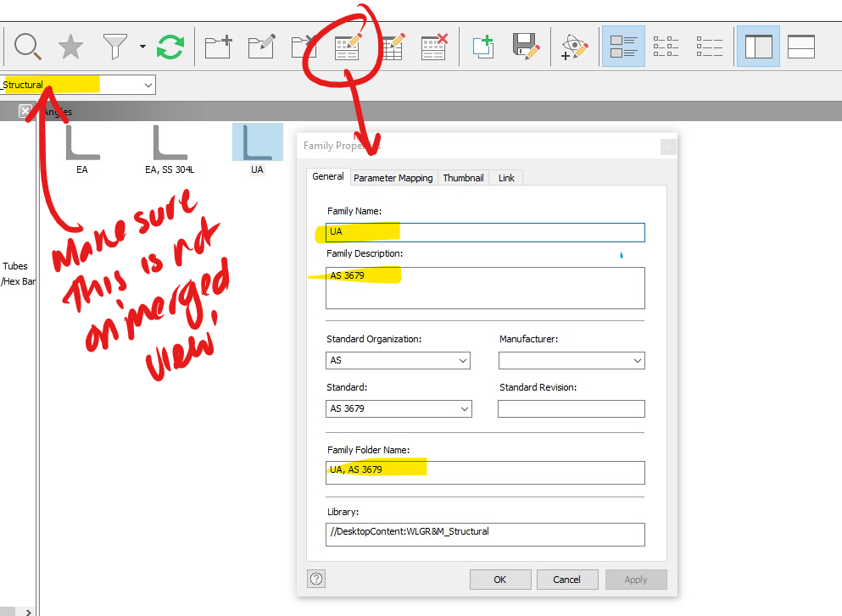Open the Thumbnail tab
Image resolution: width=842 pixels, height=616 pixels.
pyautogui.click(x=463, y=177)
